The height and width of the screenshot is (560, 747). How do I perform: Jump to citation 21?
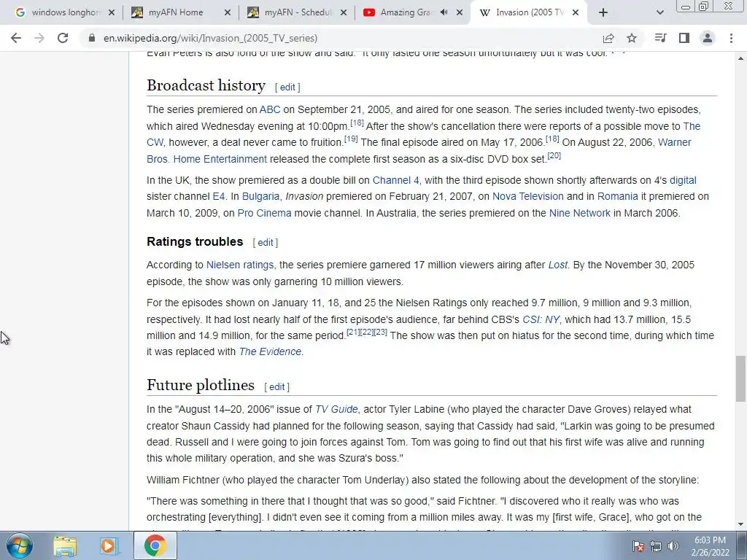click(x=354, y=332)
